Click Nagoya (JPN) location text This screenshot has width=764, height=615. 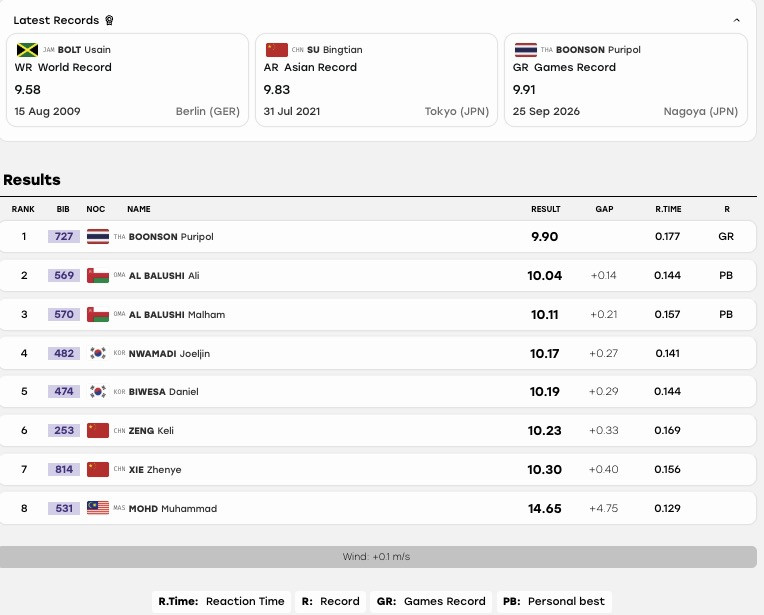coord(701,112)
